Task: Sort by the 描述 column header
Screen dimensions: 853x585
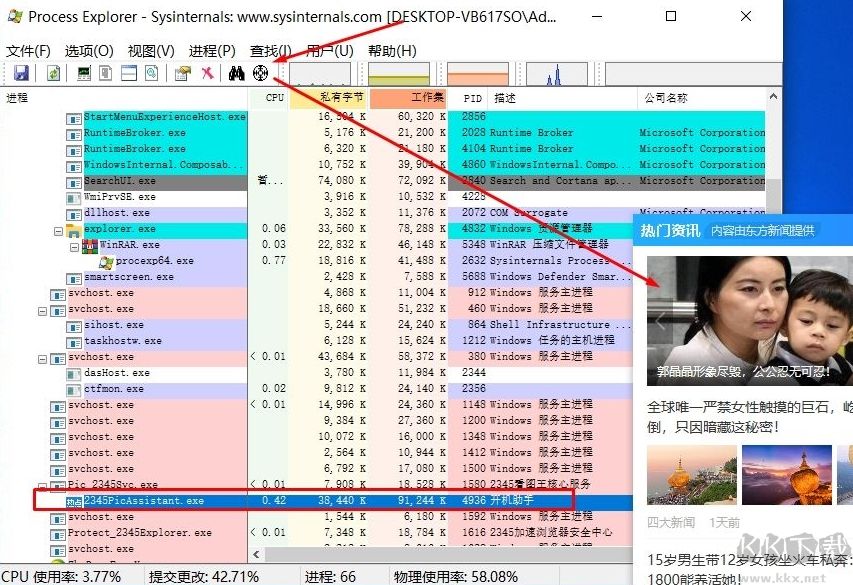Action: pos(563,98)
